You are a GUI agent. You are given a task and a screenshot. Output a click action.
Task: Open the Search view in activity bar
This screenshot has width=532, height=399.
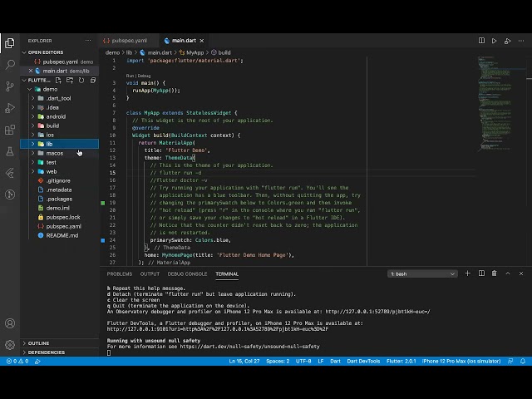(10, 64)
